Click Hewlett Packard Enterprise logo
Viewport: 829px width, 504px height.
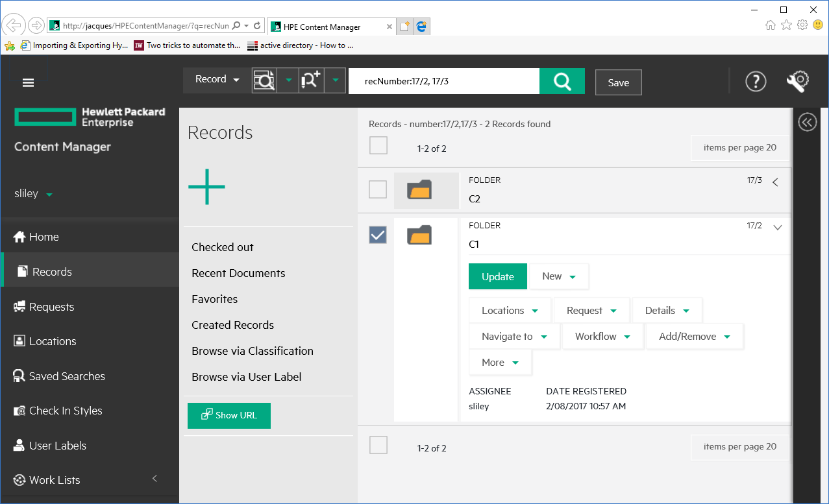pyautogui.click(x=90, y=117)
